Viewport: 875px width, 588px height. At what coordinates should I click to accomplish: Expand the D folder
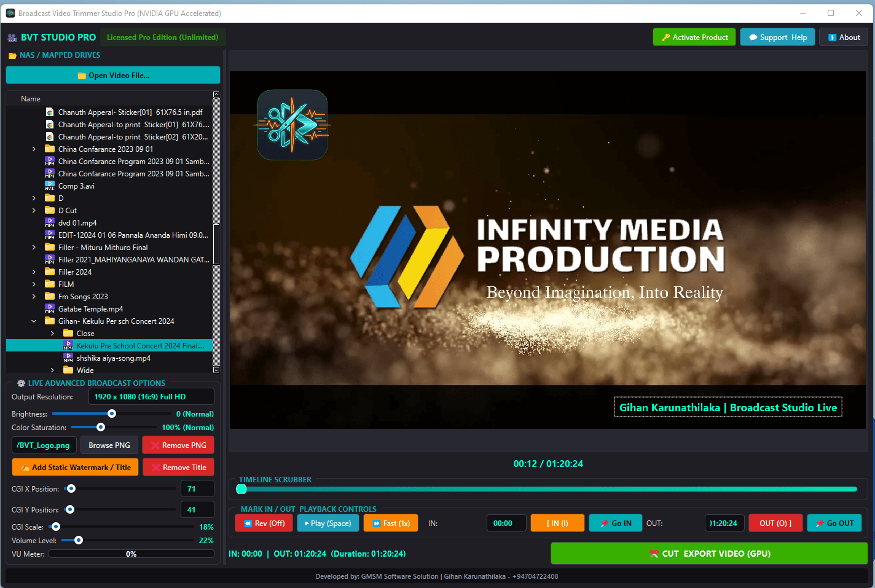(34, 198)
